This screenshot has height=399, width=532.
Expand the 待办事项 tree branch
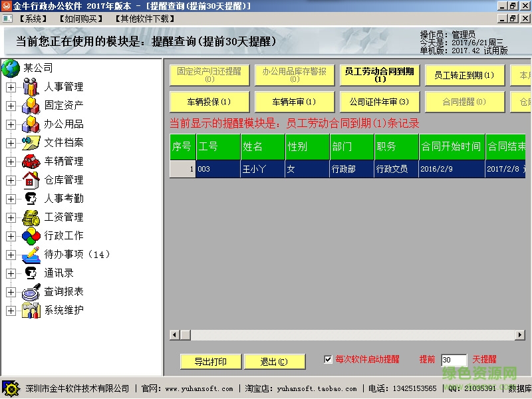tap(9, 254)
